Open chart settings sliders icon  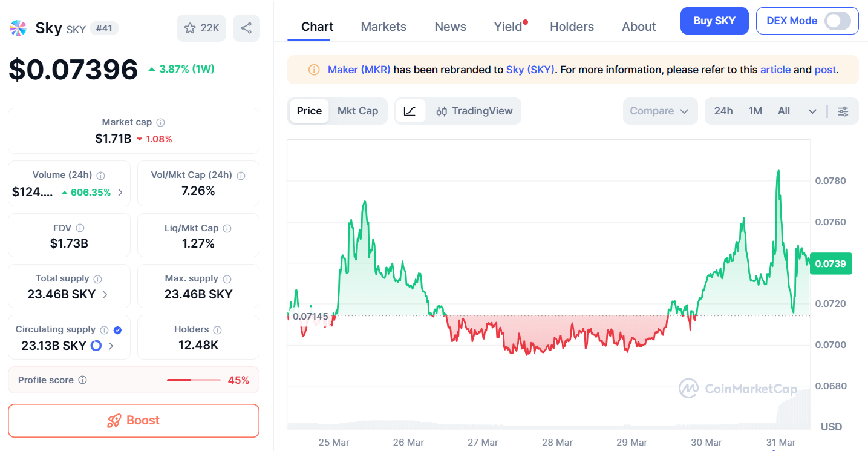click(x=843, y=111)
